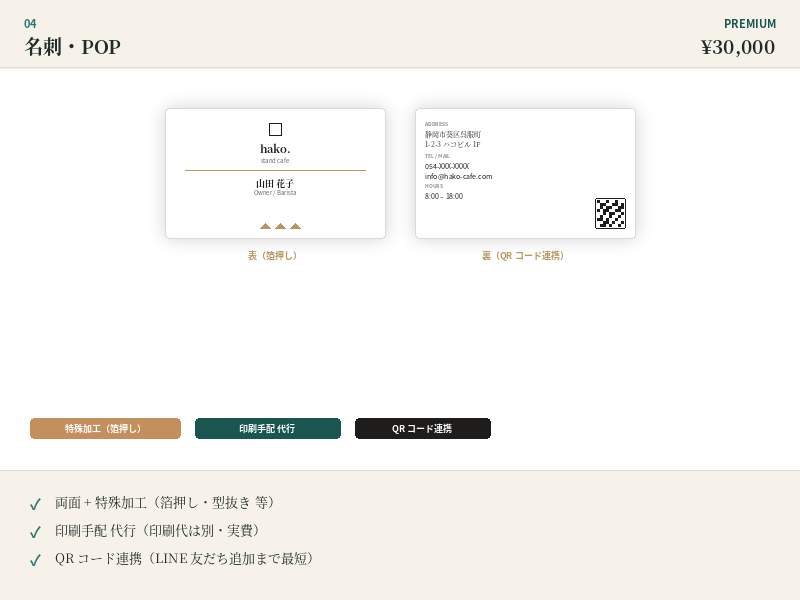The image size is (800, 600).
Task: Click the square hako logo icon
Action: pyautogui.click(x=276, y=130)
